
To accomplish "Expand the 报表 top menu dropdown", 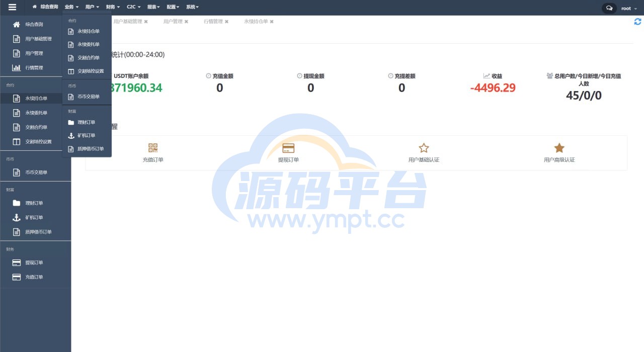I will (x=153, y=7).
